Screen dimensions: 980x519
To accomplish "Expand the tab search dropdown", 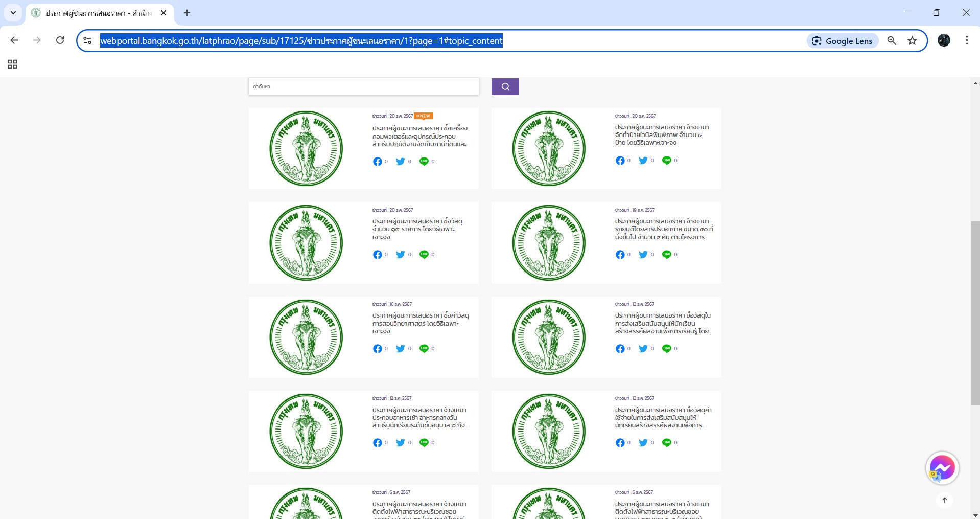I will click(x=13, y=13).
